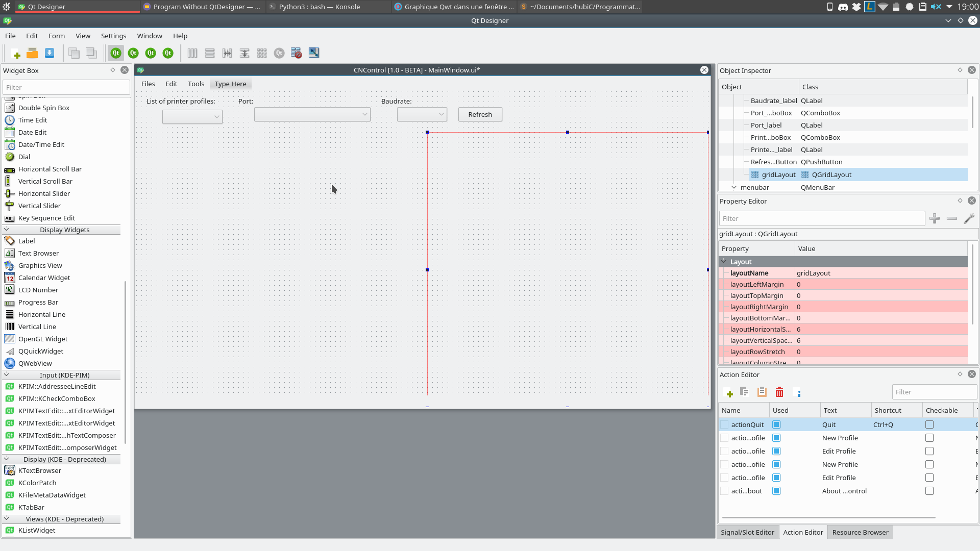Click the icon cell before acti...bout name
The image size is (980, 551).
point(724,491)
